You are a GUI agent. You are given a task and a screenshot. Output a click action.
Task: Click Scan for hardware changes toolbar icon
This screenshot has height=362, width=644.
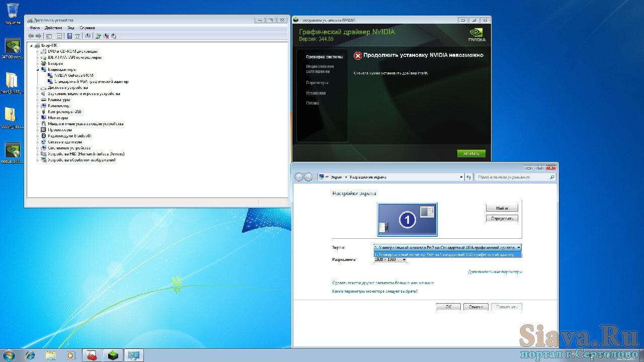pos(88,36)
